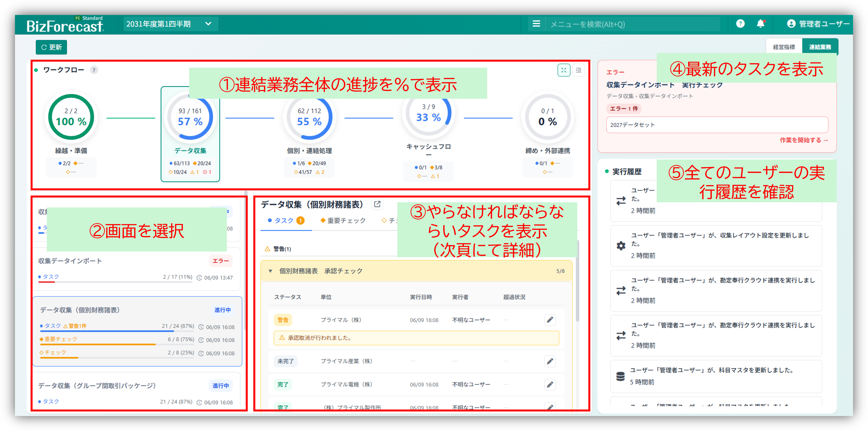Select the データ収集 57% workflow step
This screenshot has width=868, height=431.
[190, 134]
